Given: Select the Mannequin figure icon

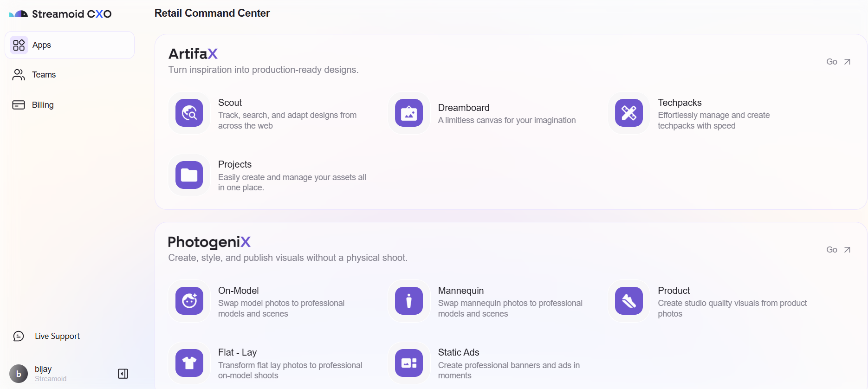Looking at the screenshot, I should 408,301.
